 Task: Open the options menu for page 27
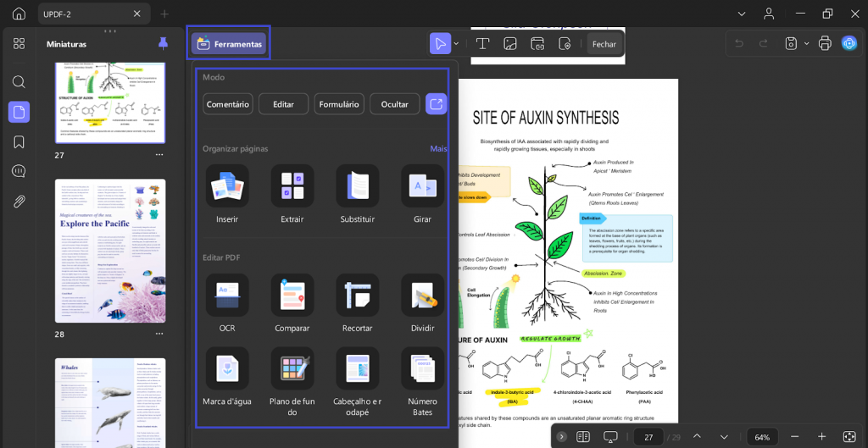(159, 155)
